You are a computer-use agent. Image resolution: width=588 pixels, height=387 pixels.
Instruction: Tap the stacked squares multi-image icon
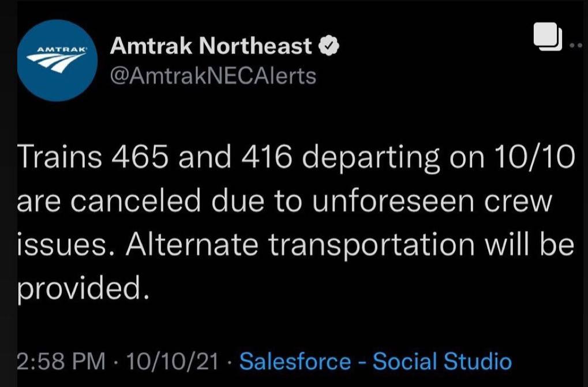pyautogui.click(x=548, y=36)
